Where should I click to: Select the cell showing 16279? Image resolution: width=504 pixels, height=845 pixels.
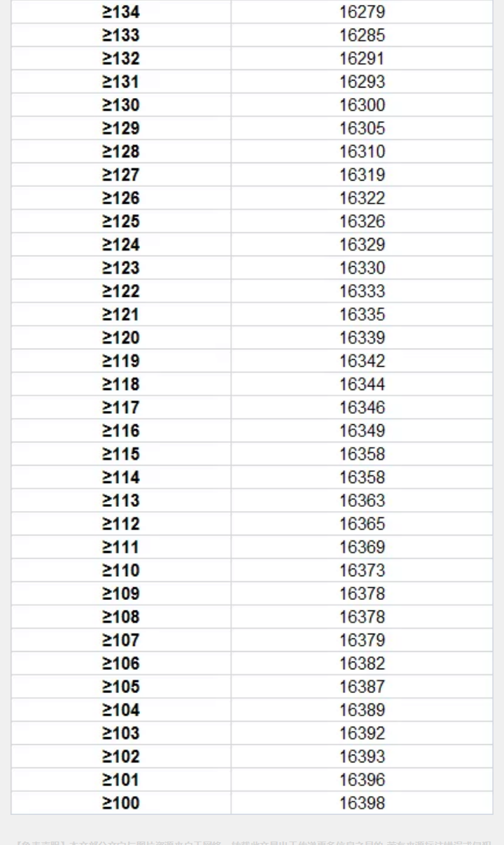tap(362, 12)
